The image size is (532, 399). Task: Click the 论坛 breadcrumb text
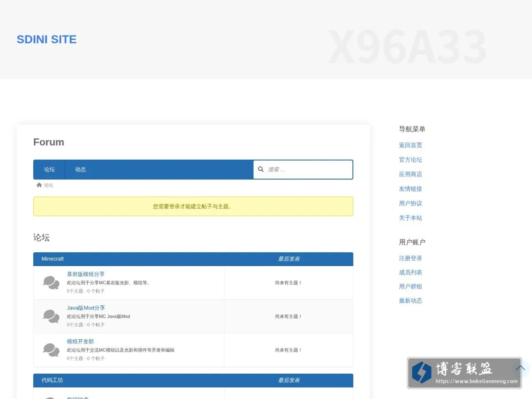[x=48, y=185]
